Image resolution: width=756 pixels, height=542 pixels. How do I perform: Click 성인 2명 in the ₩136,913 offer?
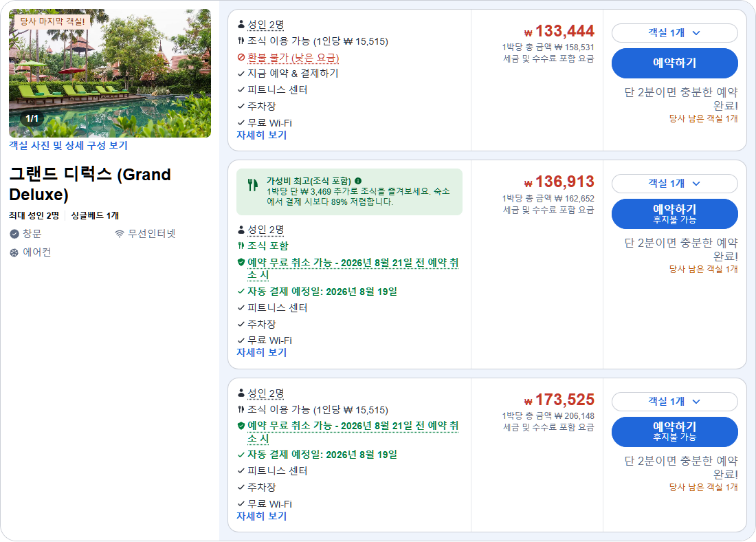coord(266,230)
